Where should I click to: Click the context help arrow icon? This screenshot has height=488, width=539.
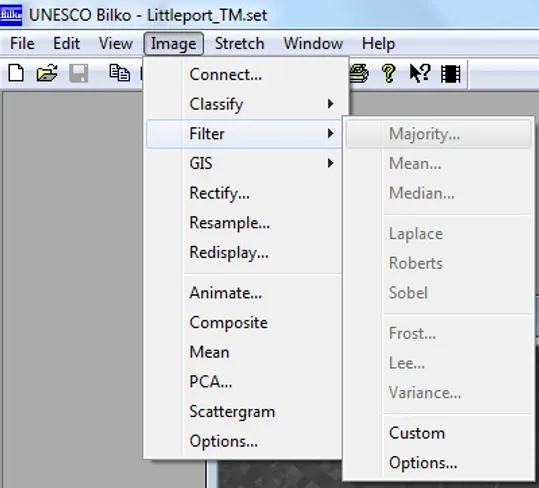coord(420,73)
